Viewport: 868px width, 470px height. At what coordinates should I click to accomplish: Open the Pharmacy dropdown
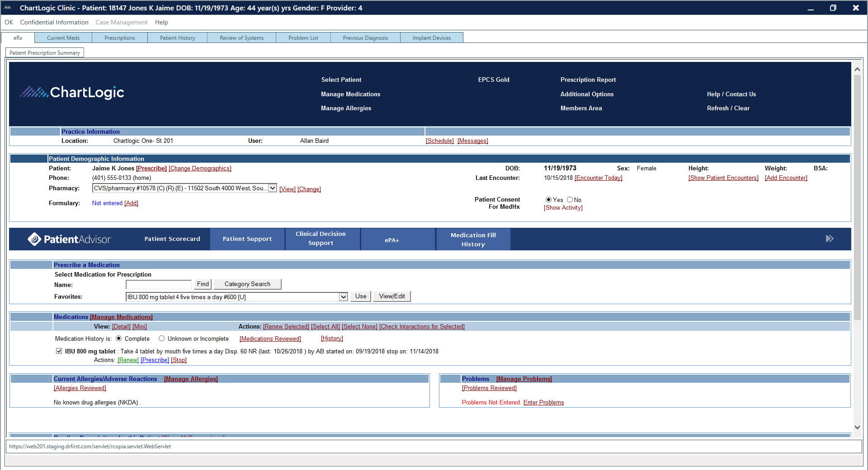pos(272,188)
